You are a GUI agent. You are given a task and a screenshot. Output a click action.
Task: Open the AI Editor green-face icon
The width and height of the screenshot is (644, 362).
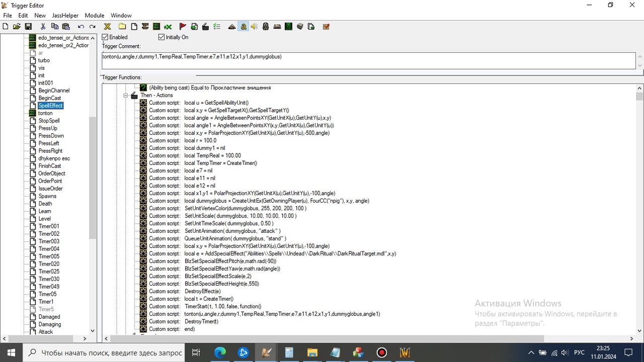click(x=289, y=27)
